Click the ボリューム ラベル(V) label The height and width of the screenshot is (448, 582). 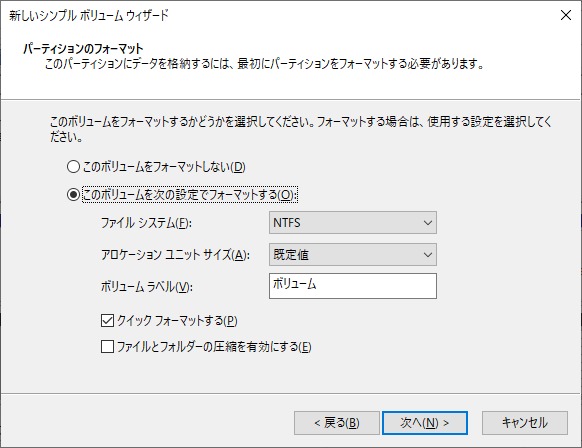click(x=147, y=287)
